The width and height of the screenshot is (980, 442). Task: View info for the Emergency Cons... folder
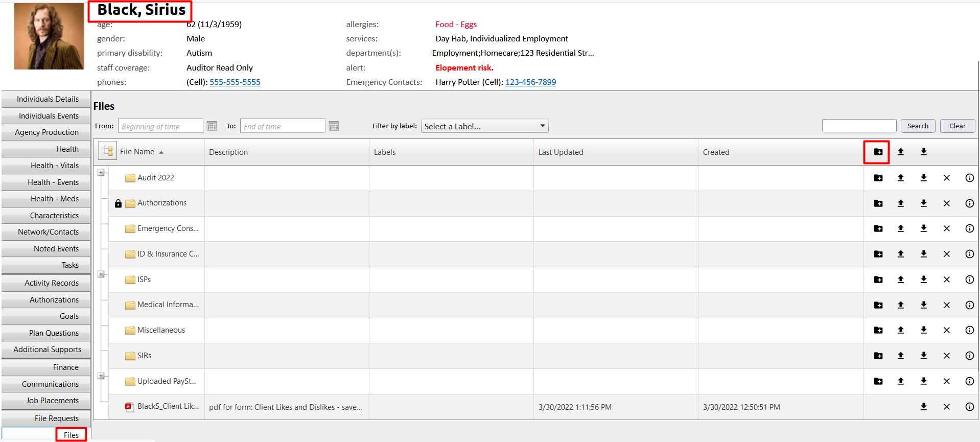[969, 228]
